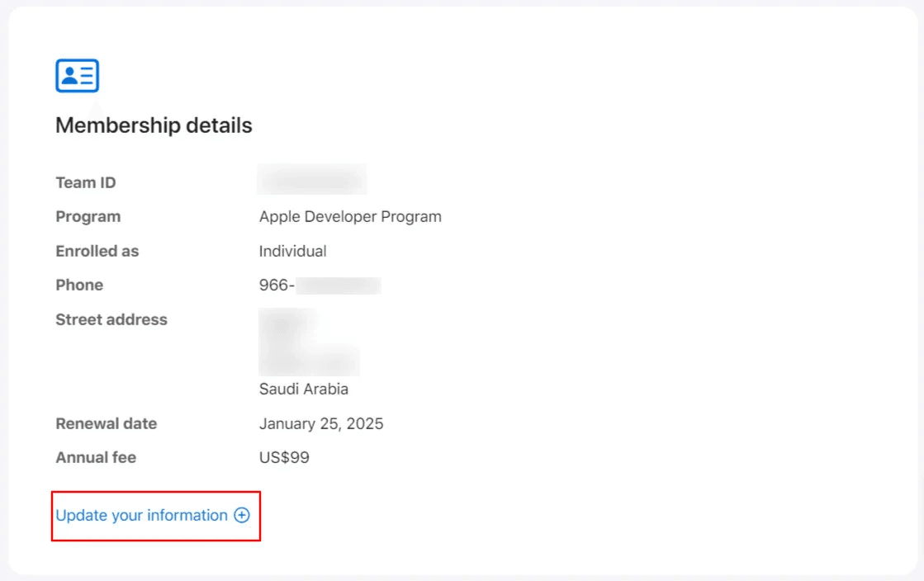
Task: Click the Phone field label
Action: click(79, 285)
